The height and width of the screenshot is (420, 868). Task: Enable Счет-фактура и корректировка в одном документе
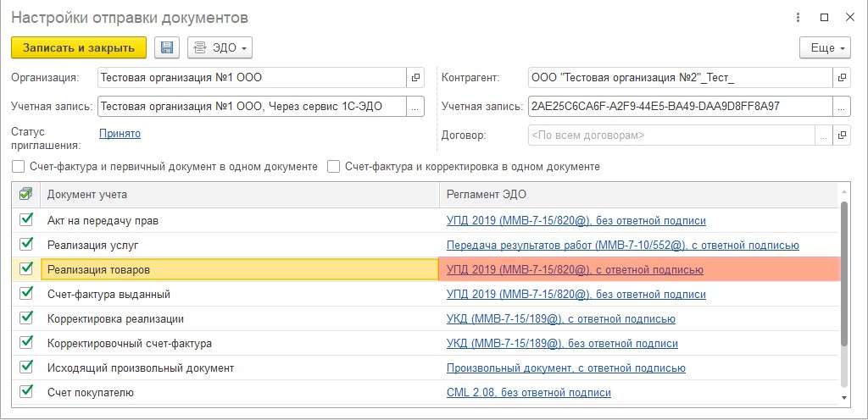(334, 167)
